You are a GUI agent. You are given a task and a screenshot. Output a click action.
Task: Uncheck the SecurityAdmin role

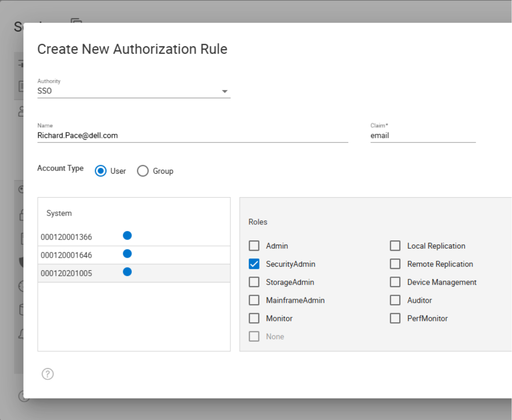254,264
